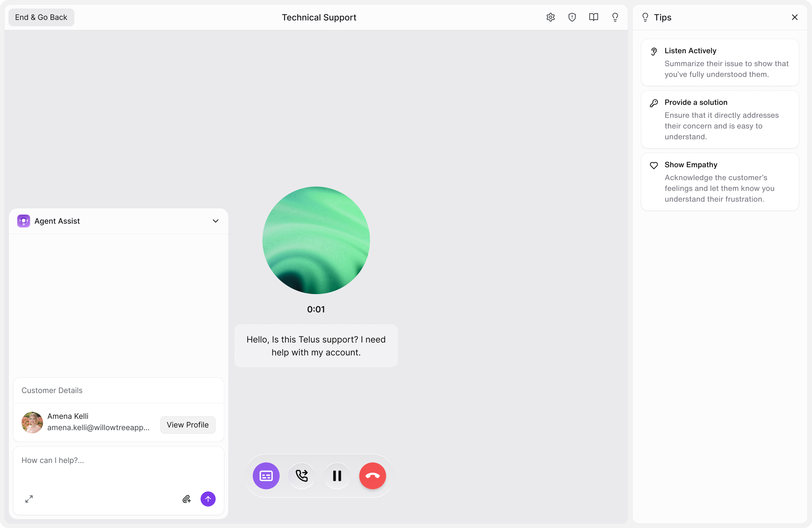Viewport: 812px width, 528px height.
Task: Click the Technical Support title
Action: click(x=319, y=17)
